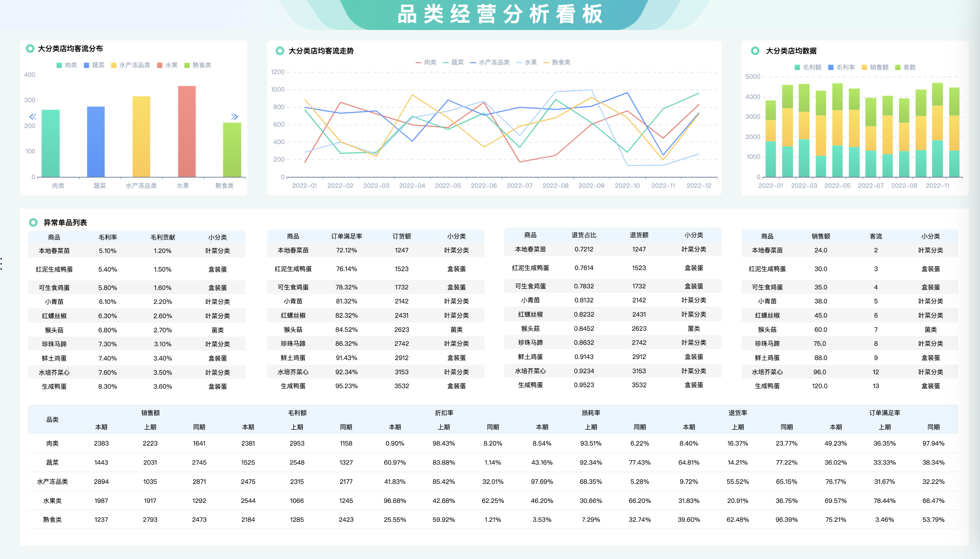Select the cell showing 97.94%

click(x=933, y=443)
